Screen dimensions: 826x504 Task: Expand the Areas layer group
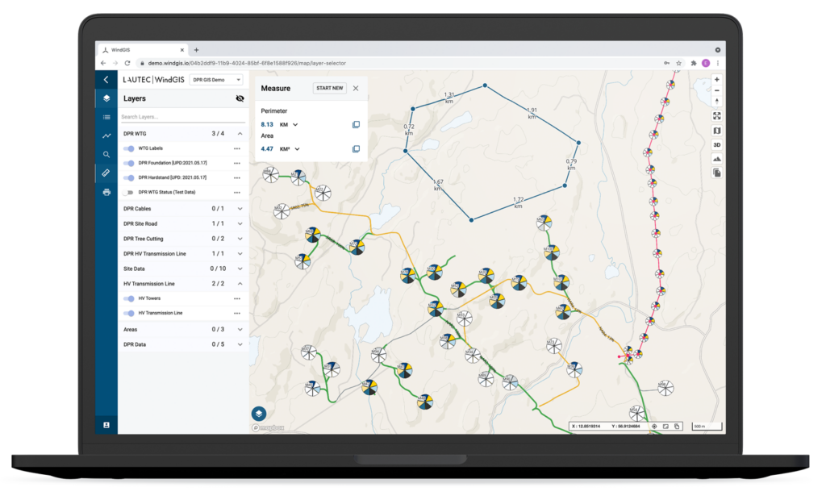240,330
